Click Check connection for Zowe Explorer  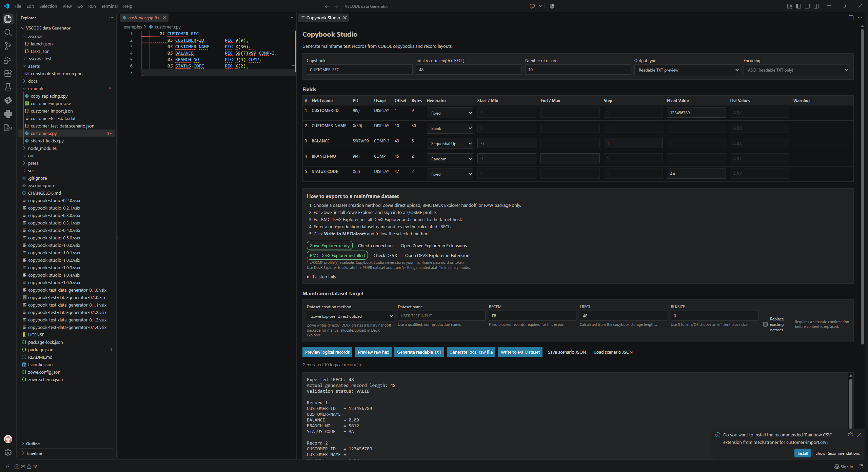click(375, 246)
